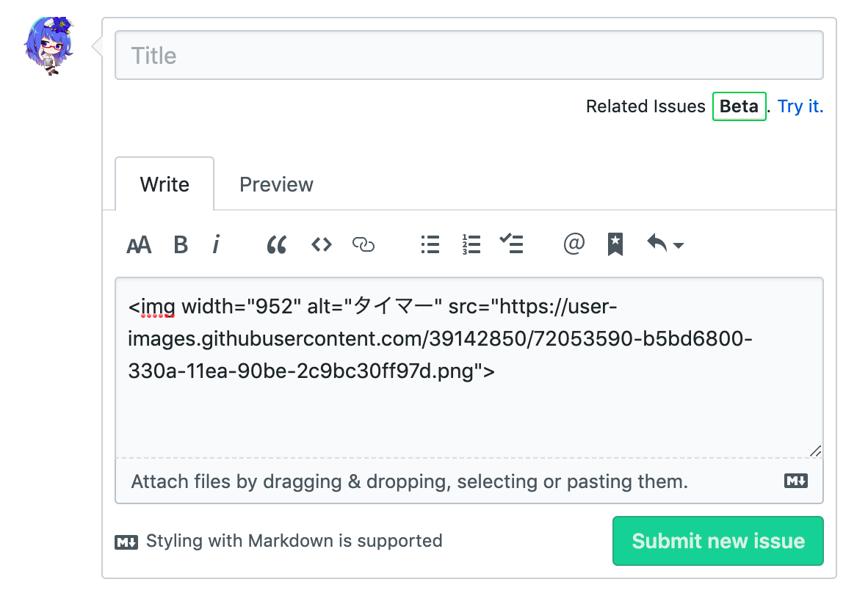Viewport: 868px width, 593px height.
Task: Insert code with the angle-brackets icon
Action: [x=322, y=244]
